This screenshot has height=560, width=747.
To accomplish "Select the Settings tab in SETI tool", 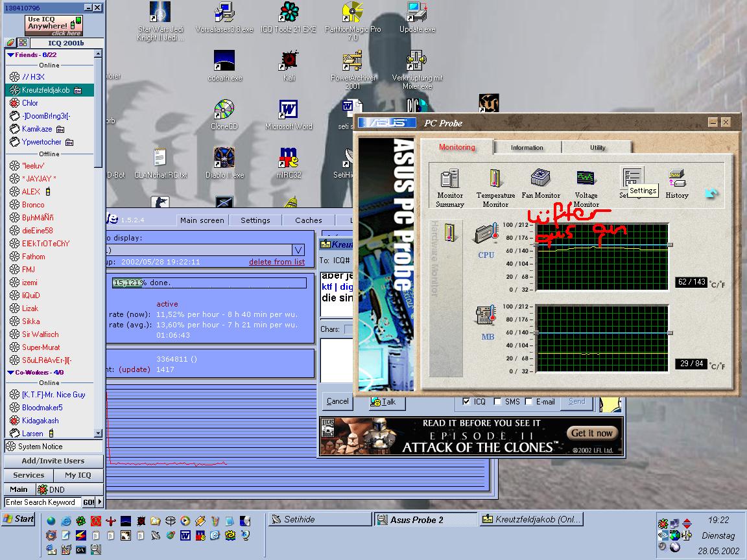I will 255,220.
